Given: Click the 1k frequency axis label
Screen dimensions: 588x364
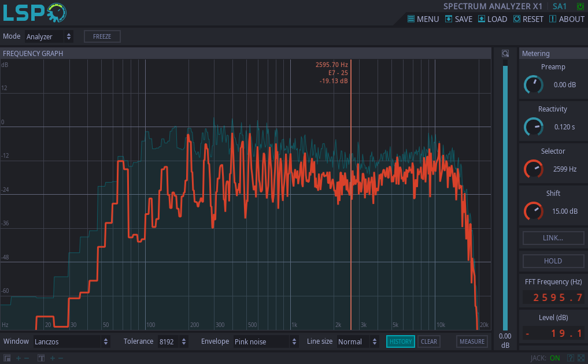Looking at the screenshot, I should click(294, 325).
